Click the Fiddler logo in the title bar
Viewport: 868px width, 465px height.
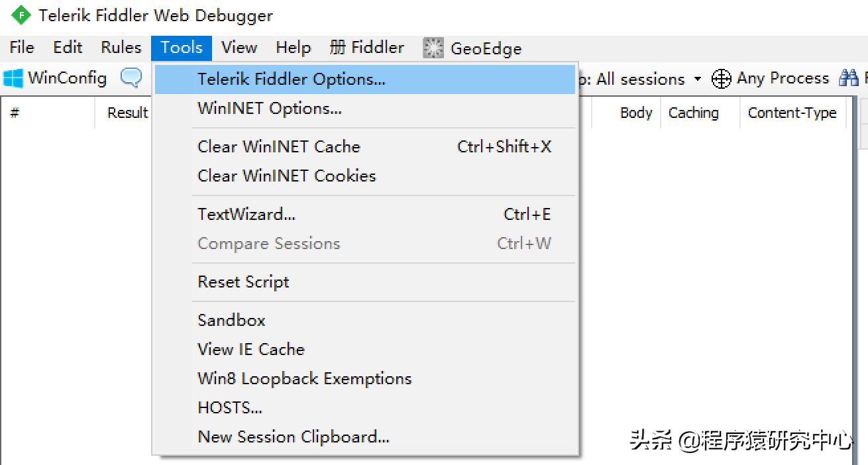pyautogui.click(x=20, y=15)
